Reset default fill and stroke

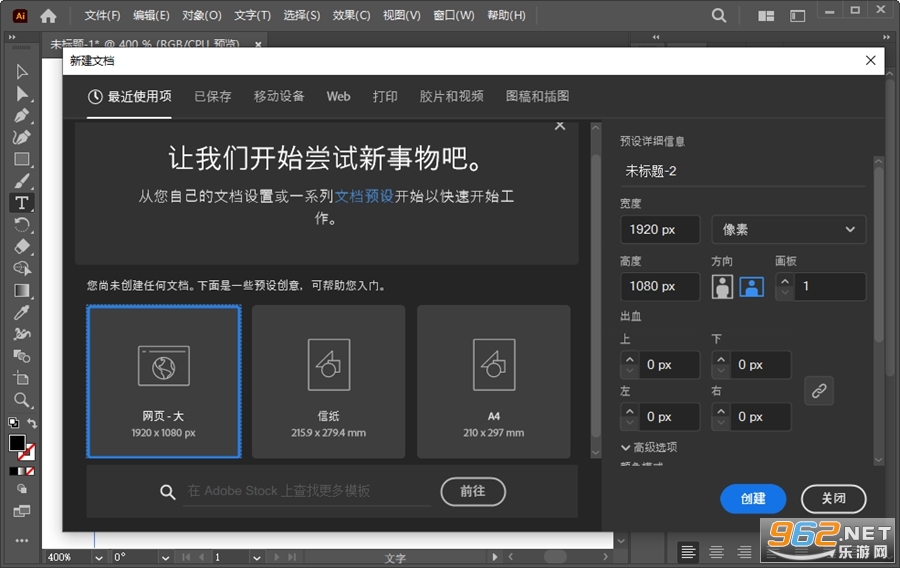click(x=13, y=423)
